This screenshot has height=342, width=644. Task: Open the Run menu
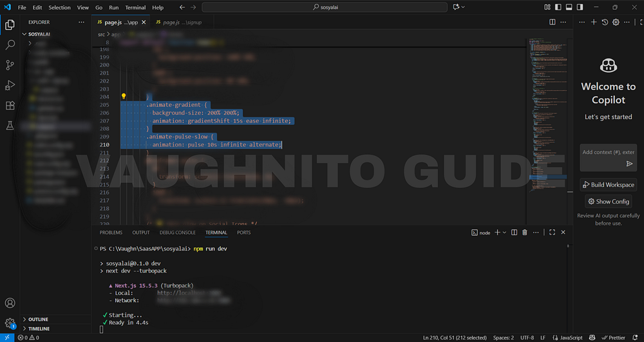(x=114, y=7)
